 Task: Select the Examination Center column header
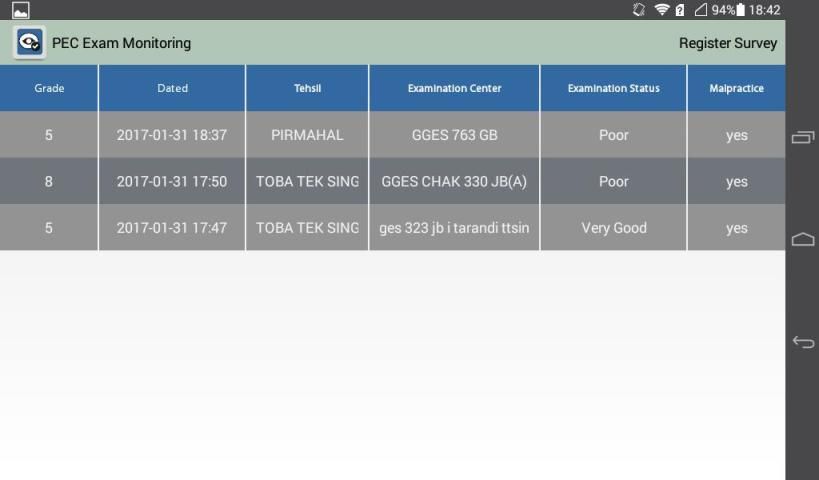point(454,88)
